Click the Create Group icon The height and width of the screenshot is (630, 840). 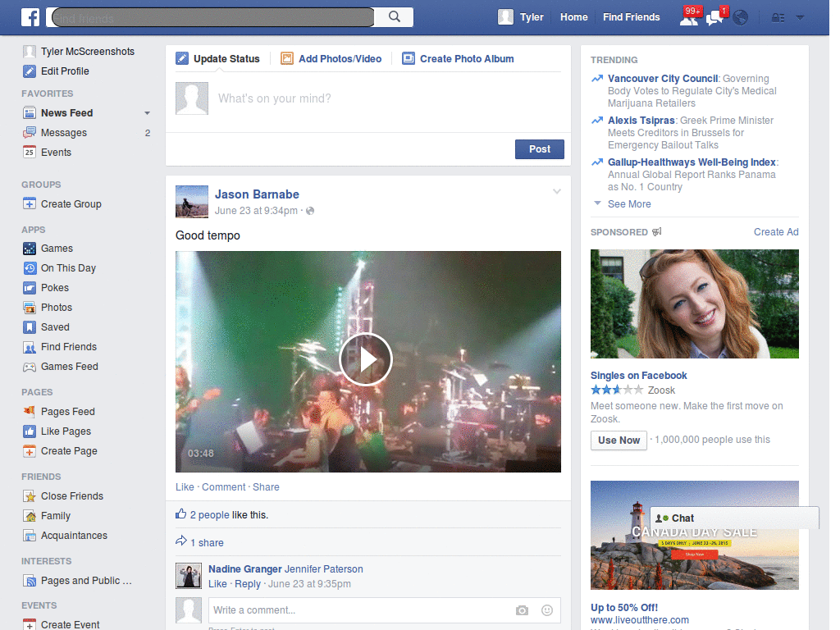[x=30, y=204]
